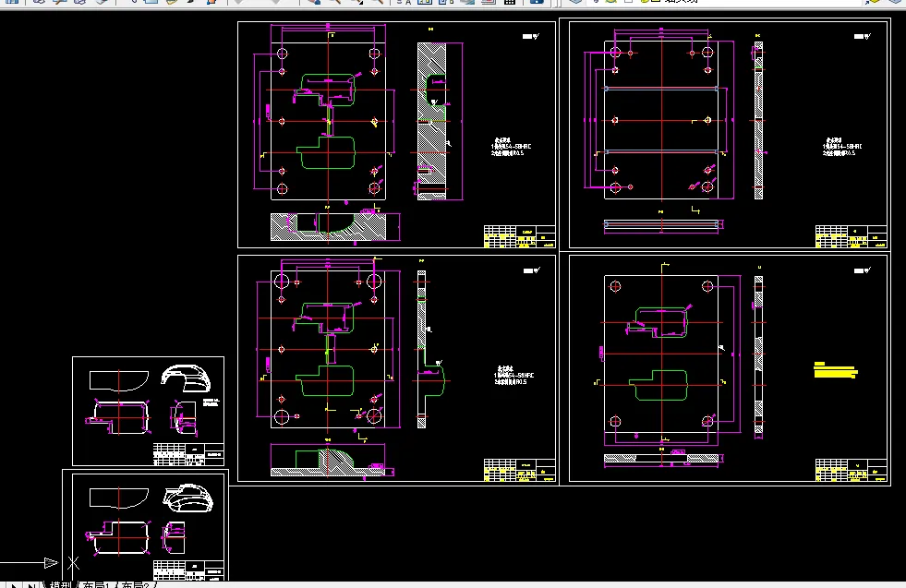906x588 pixels.
Task: Pick the bottom-right large corner hole in top-left sheet
Action: pyautogui.click(x=374, y=188)
